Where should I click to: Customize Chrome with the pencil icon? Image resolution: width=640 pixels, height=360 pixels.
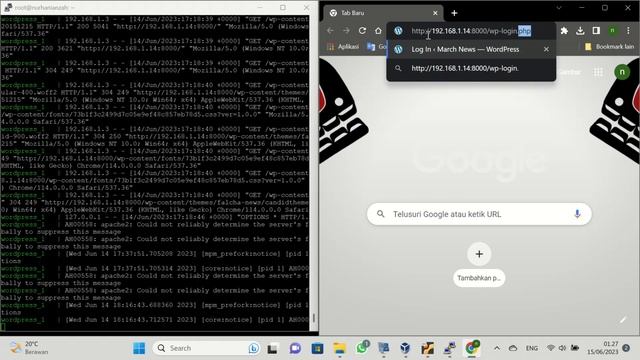[622, 320]
